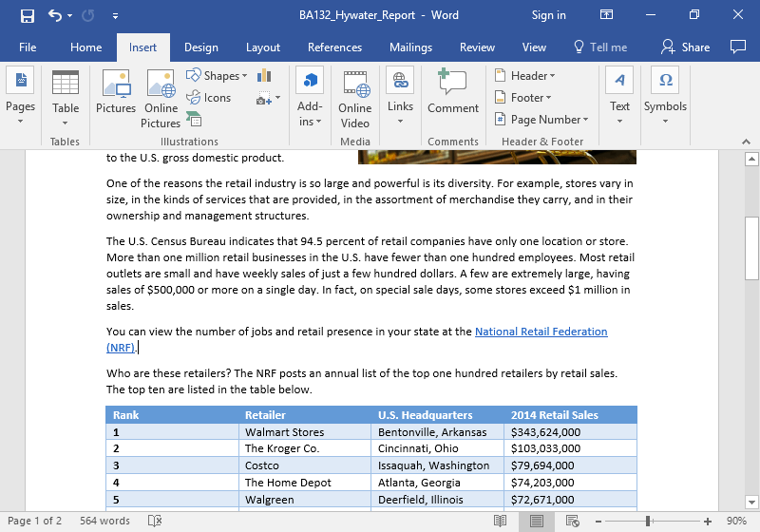
Task: Click the Share button
Action: click(x=686, y=47)
